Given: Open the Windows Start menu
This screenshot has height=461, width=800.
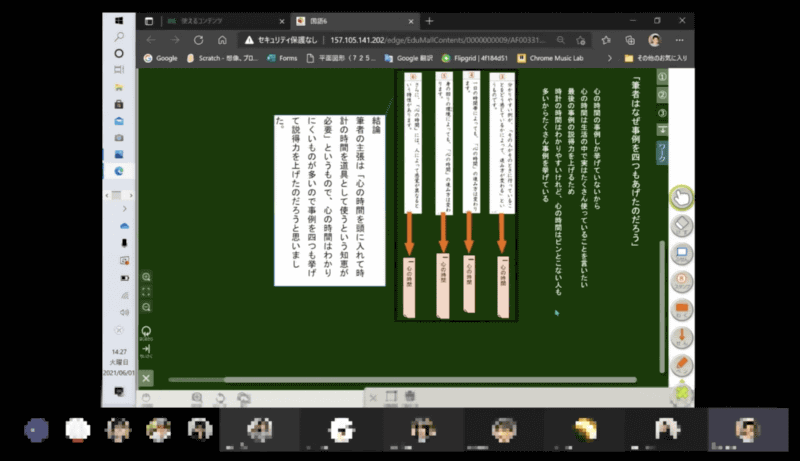Looking at the screenshot, I should [x=119, y=20].
